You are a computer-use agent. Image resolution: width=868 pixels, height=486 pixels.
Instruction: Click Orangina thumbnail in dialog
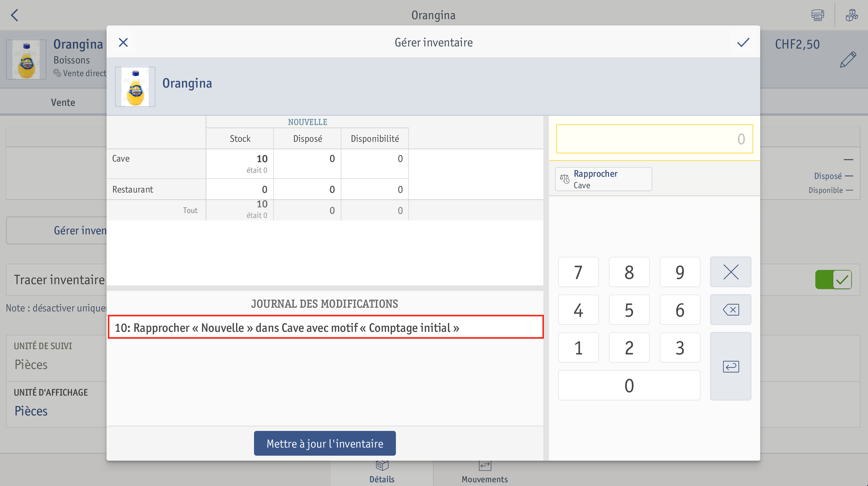pyautogui.click(x=135, y=87)
